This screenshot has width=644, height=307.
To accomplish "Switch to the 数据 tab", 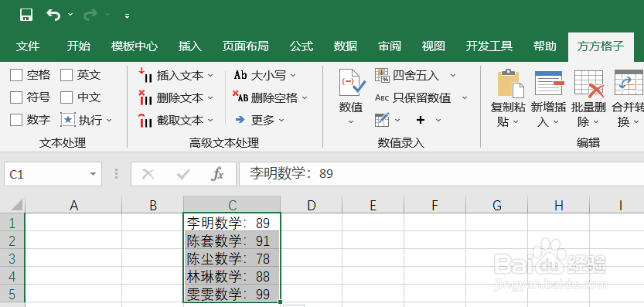I will tap(346, 46).
